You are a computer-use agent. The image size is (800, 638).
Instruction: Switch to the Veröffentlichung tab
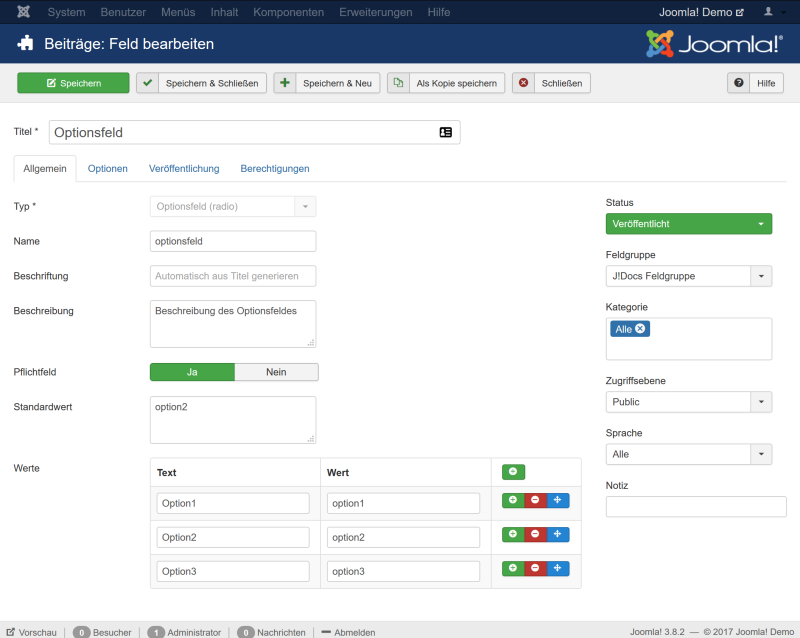pyautogui.click(x=184, y=169)
